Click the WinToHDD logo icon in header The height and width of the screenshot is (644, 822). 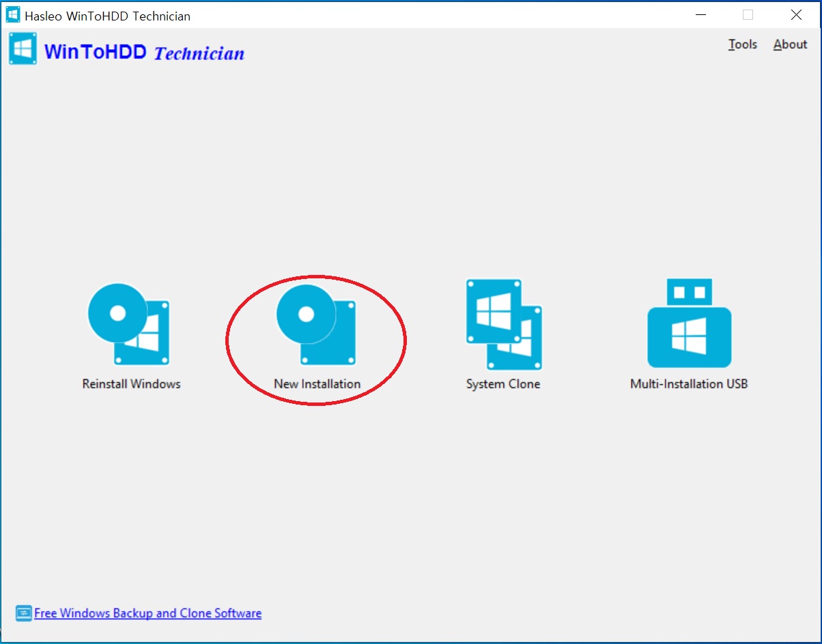pos(23,50)
